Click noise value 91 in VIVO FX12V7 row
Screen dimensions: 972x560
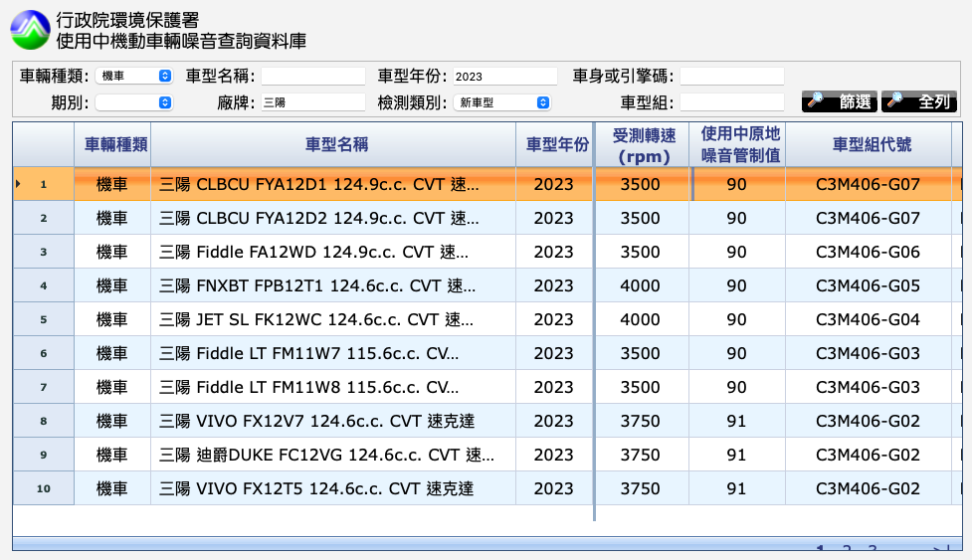pyautogui.click(x=737, y=421)
